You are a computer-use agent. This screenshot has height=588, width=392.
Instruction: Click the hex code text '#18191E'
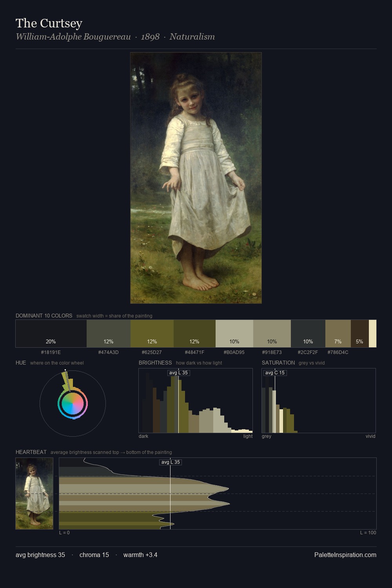click(51, 352)
